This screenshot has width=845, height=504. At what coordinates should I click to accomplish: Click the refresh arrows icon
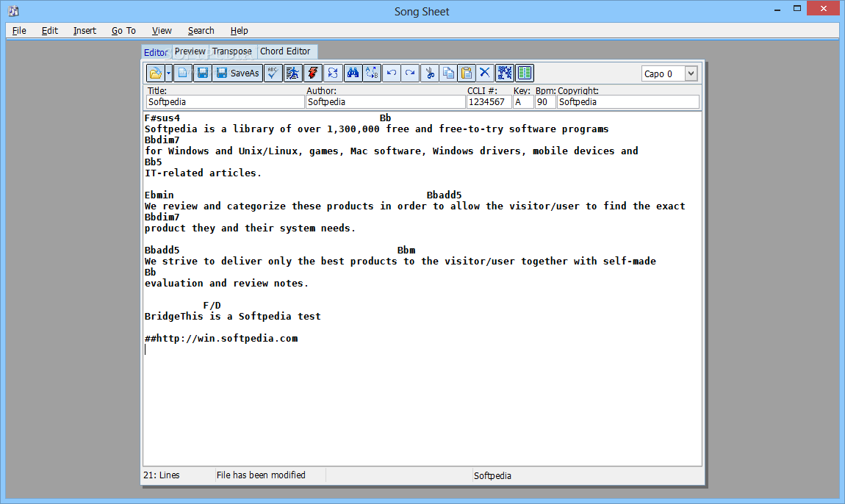click(333, 73)
